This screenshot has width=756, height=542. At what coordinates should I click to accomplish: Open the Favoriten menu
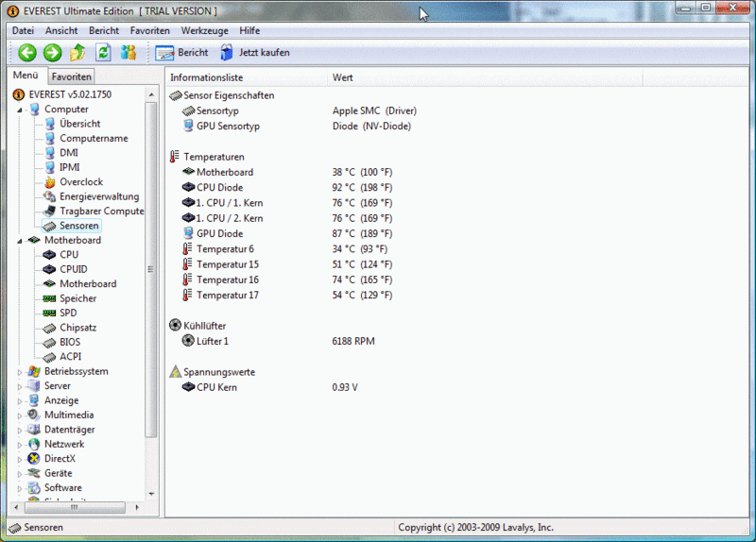(x=150, y=30)
